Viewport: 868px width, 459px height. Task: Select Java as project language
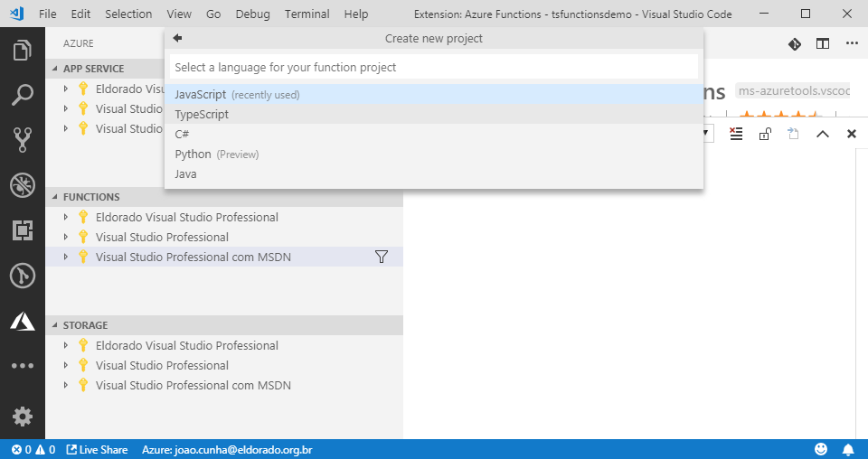click(434, 173)
